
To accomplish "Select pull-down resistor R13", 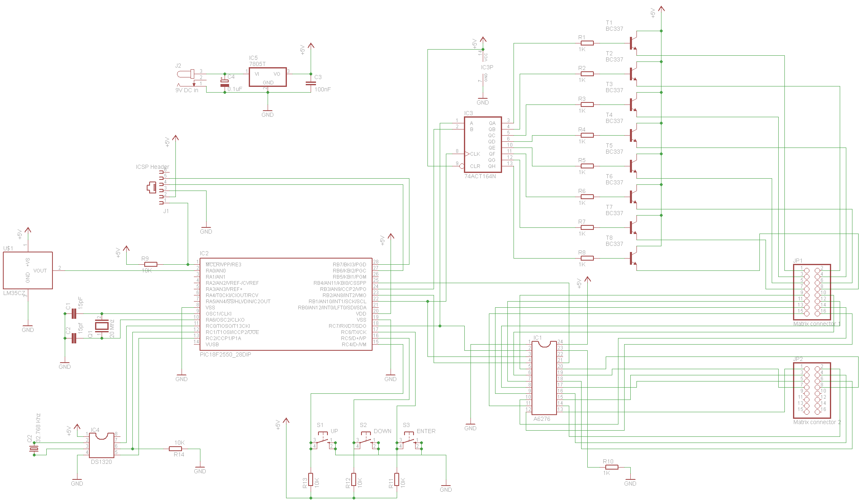I will click(x=311, y=479).
